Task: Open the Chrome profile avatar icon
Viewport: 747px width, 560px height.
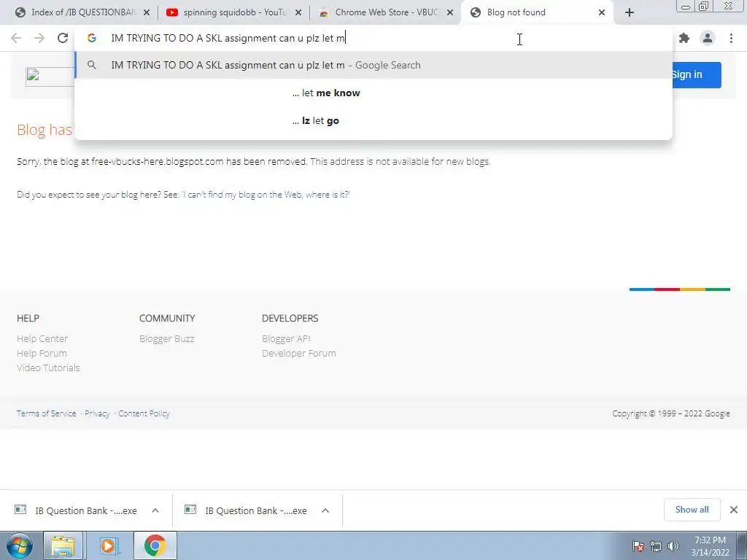Action: click(x=708, y=38)
